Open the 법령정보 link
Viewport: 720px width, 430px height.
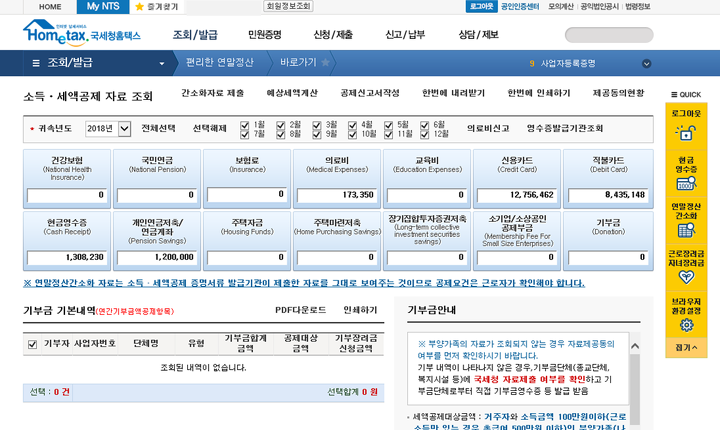[637, 7]
